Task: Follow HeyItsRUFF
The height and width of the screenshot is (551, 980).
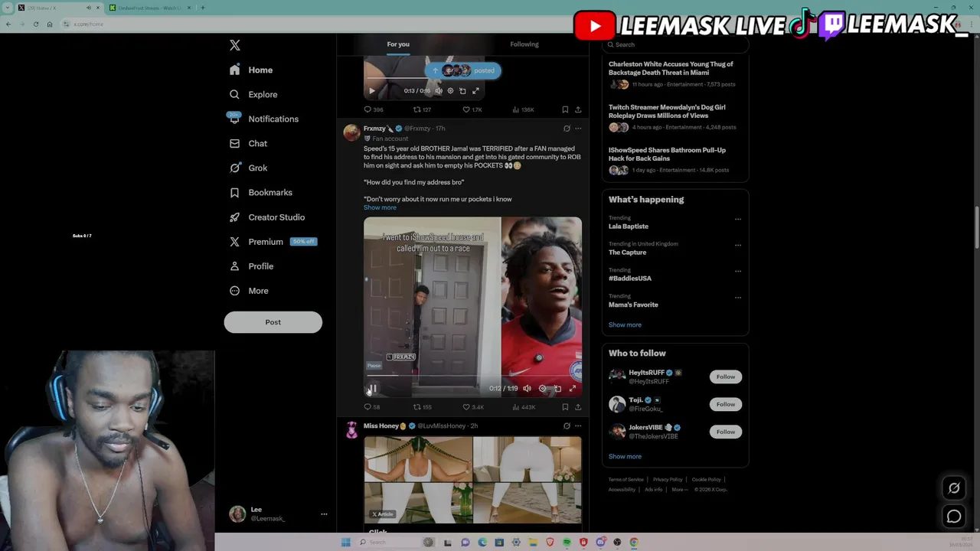Action: [x=726, y=377]
